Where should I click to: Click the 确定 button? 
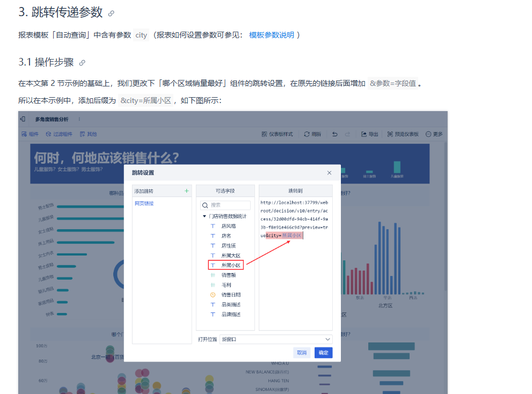point(323,353)
